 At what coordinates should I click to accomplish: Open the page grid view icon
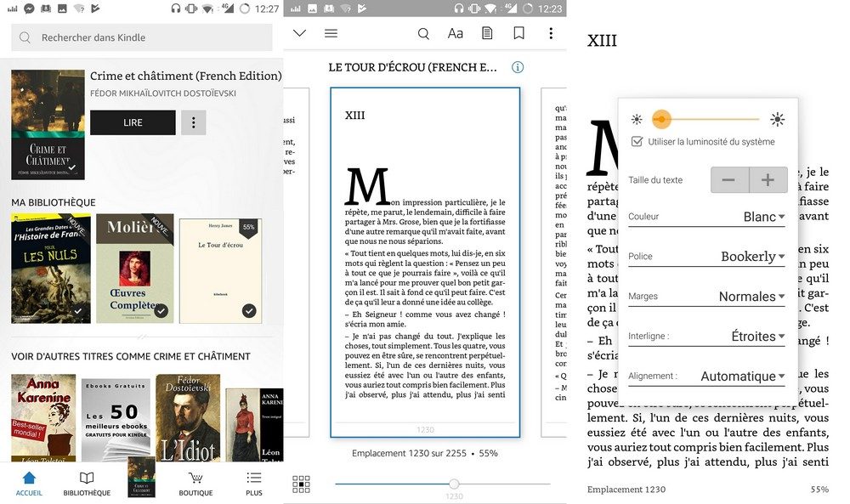click(x=301, y=484)
